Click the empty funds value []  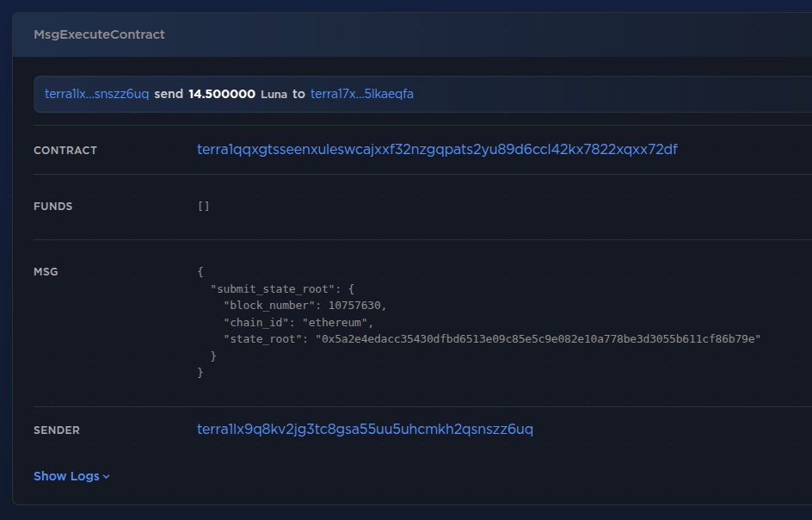(204, 207)
